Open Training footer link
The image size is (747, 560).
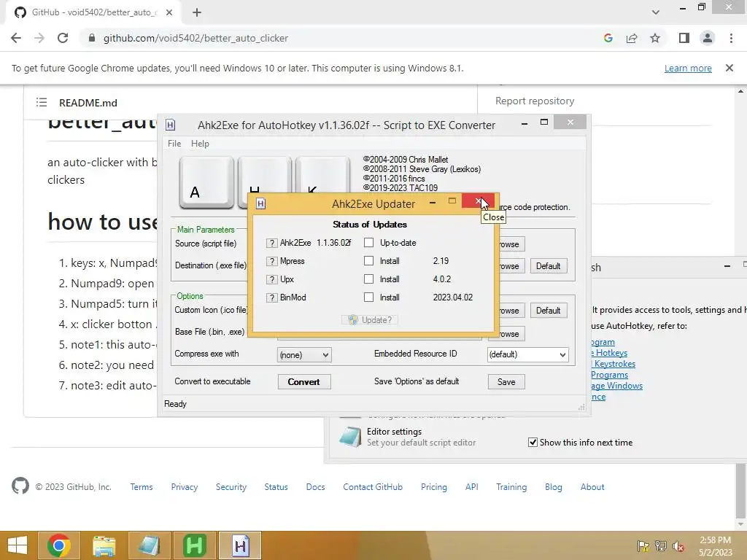pyautogui.click(x=511, y=486)
